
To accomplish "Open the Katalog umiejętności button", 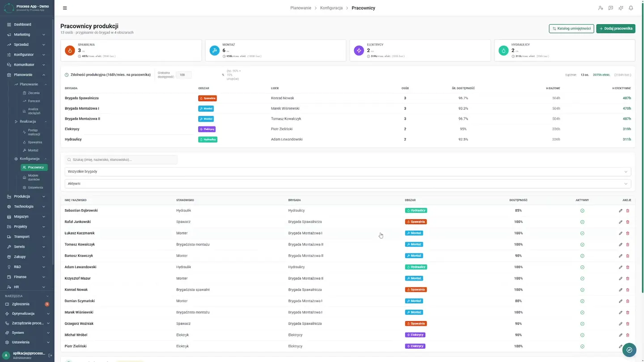I will (x=572, y=29).
